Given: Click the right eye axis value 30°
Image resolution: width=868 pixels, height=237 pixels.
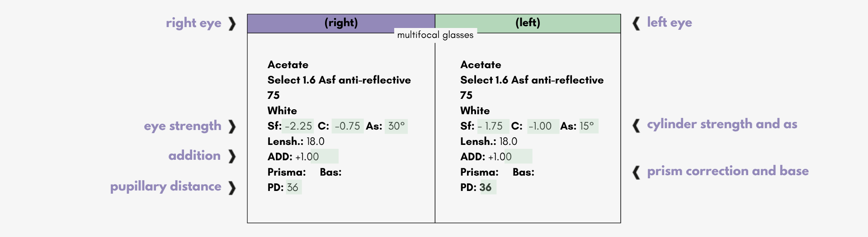Looking at the screenshot, I should (396, 126).
